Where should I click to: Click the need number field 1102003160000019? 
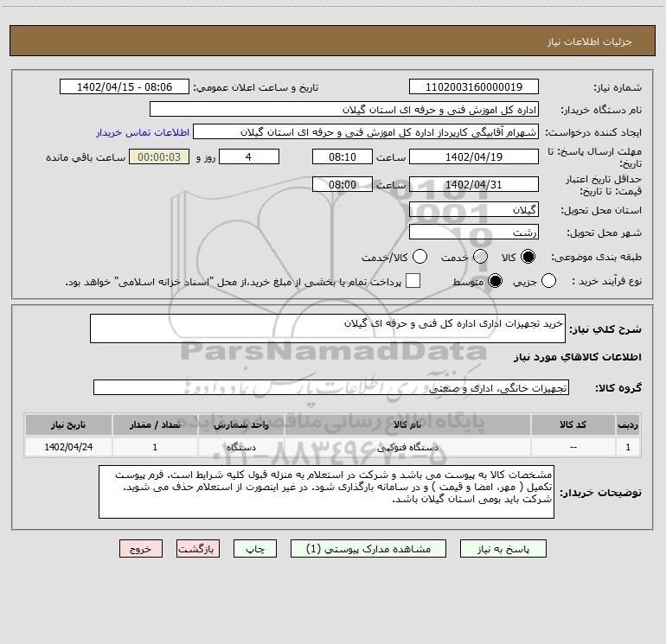[474, 87]
